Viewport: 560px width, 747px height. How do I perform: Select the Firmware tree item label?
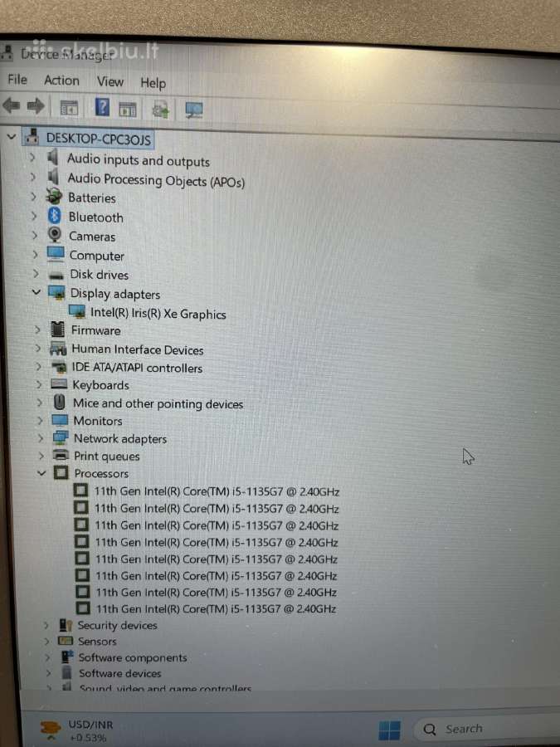95,330
